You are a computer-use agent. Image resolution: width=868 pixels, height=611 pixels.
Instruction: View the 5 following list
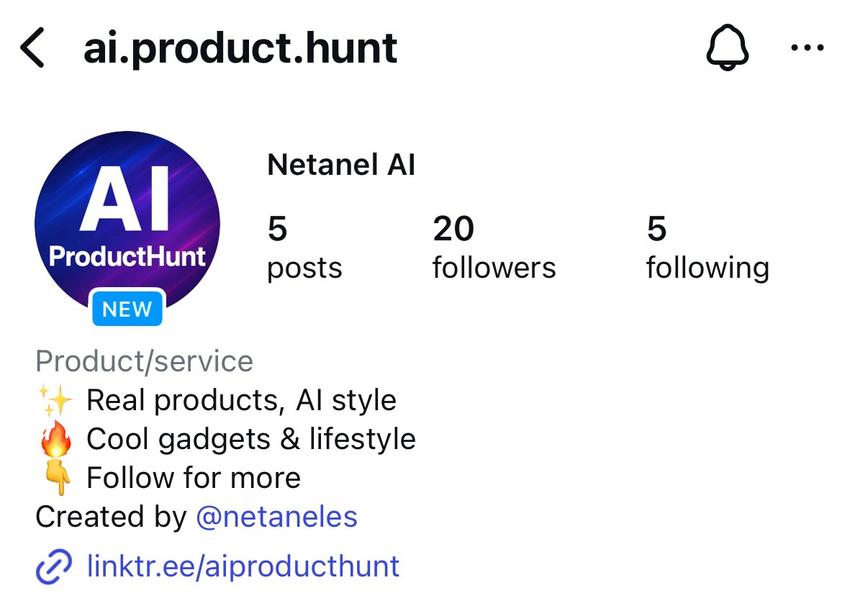(707, 248)
